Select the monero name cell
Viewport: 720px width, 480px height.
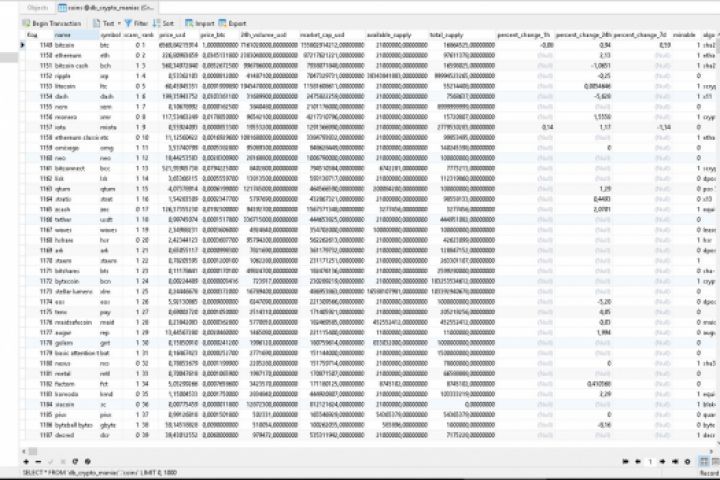[75, 117]
